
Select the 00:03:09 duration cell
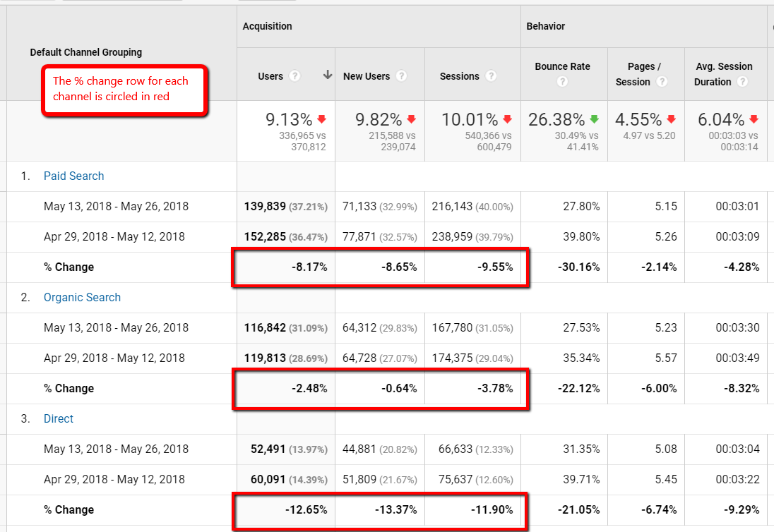point(737,236)
